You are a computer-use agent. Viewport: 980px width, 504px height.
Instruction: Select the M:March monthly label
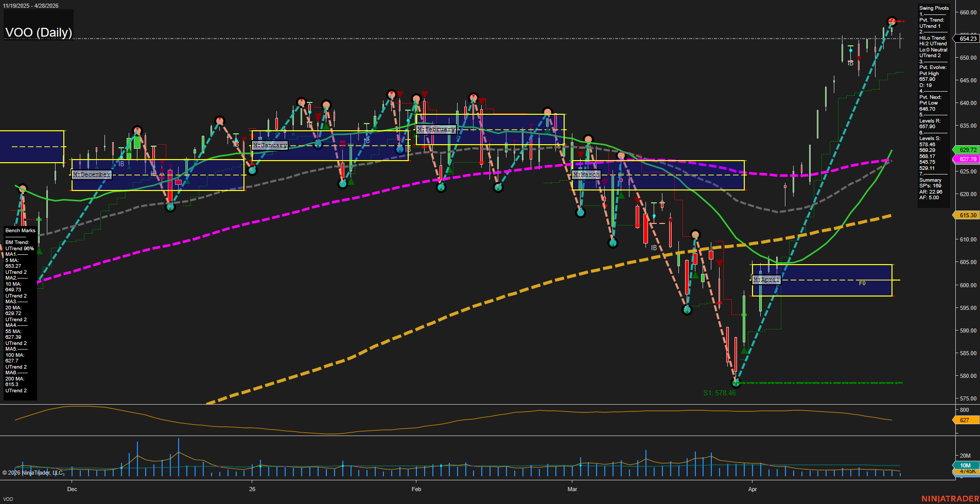click(586, 175)
